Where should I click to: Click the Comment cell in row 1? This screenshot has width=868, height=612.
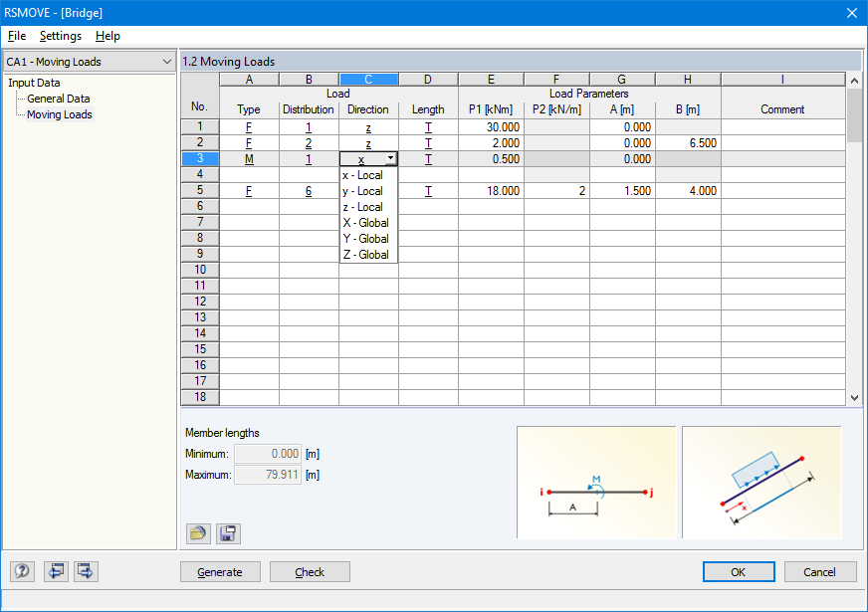(x=782, y=127)
